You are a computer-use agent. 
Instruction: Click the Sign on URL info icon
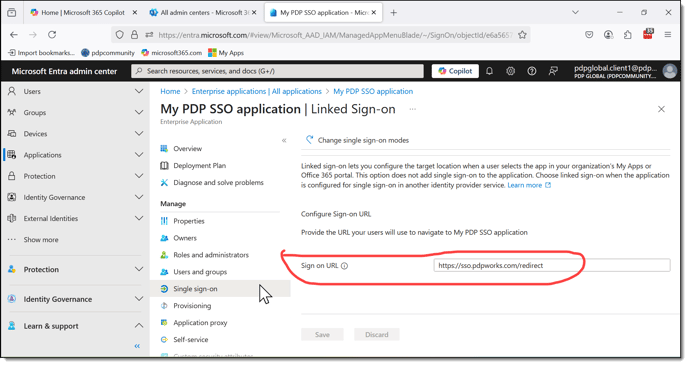click(344, 266)
